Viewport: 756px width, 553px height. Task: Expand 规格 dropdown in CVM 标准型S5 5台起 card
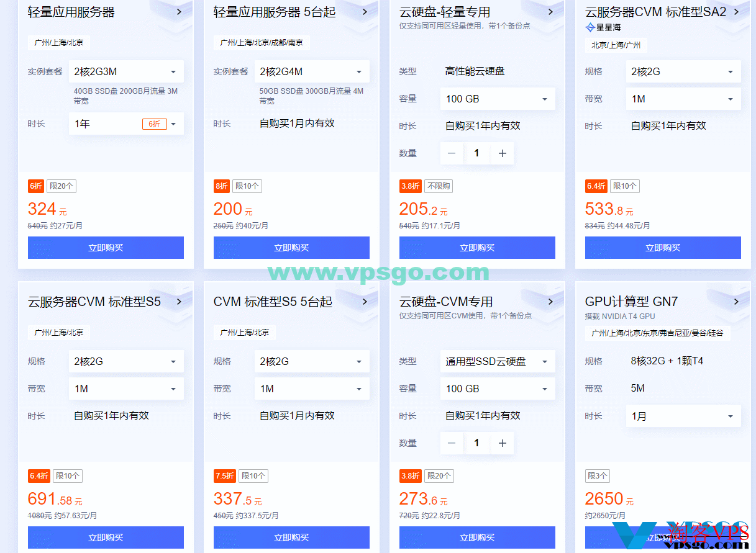click(x=312, y=361)
